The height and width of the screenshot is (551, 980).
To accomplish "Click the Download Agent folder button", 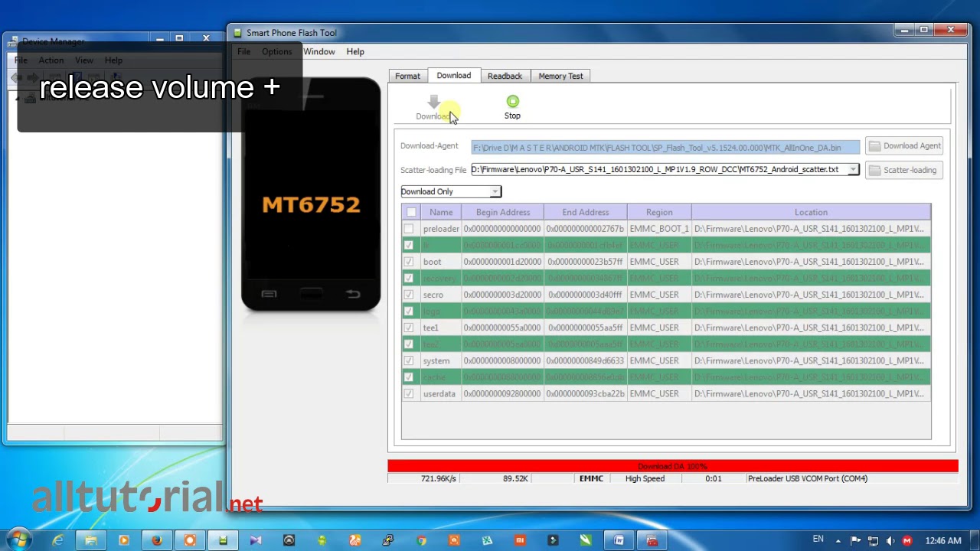I will 904,146.
